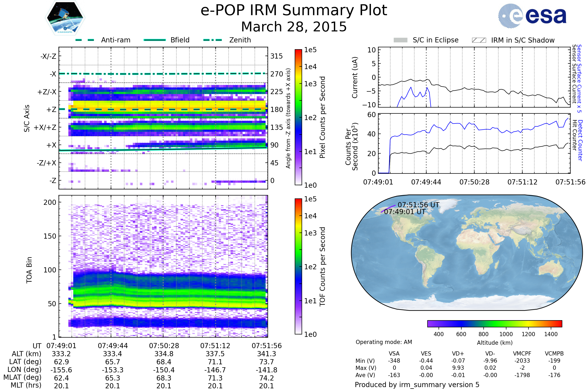The width and height of the screenshot is (588, 392).
Task: Click the Anti-ram dashed legend line
Action: coord(85,40)
